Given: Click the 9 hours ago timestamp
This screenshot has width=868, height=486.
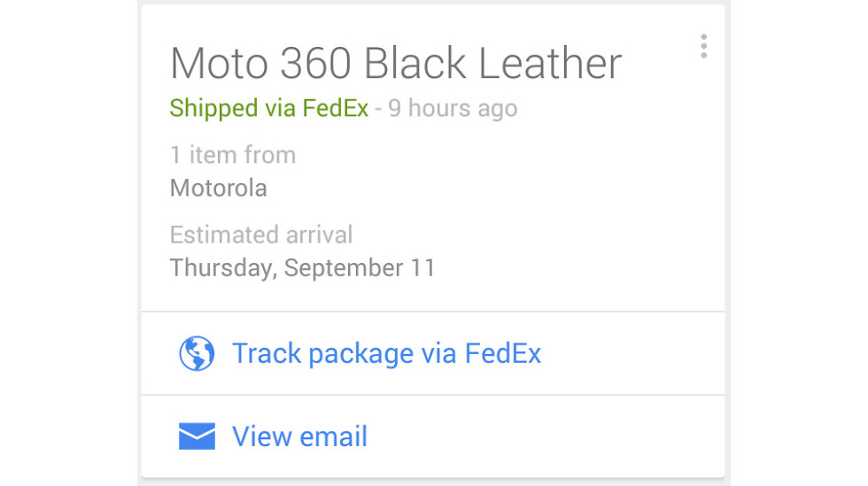Looking at the screenshot, I should coord(453,109).
